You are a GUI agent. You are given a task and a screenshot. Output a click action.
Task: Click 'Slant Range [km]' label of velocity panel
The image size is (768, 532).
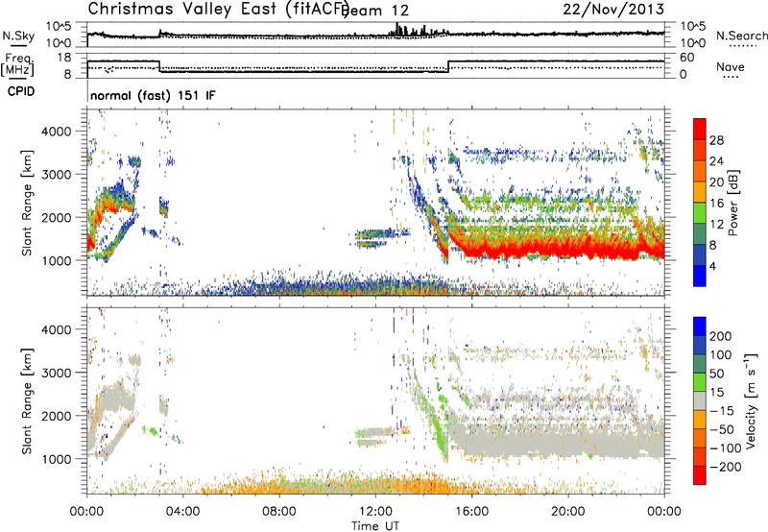pyautogui.click(x=27, y=401)
